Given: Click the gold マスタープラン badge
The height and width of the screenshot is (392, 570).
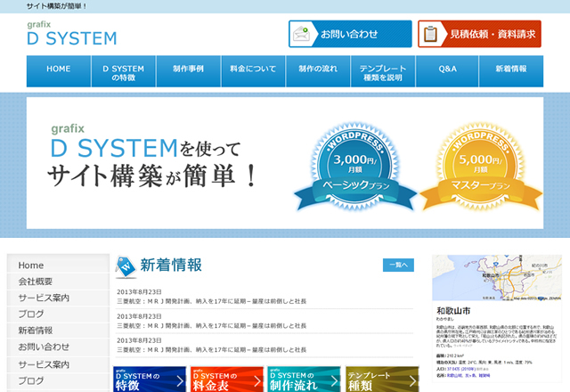Looking at the screenshot, I should tap(481, 167).
